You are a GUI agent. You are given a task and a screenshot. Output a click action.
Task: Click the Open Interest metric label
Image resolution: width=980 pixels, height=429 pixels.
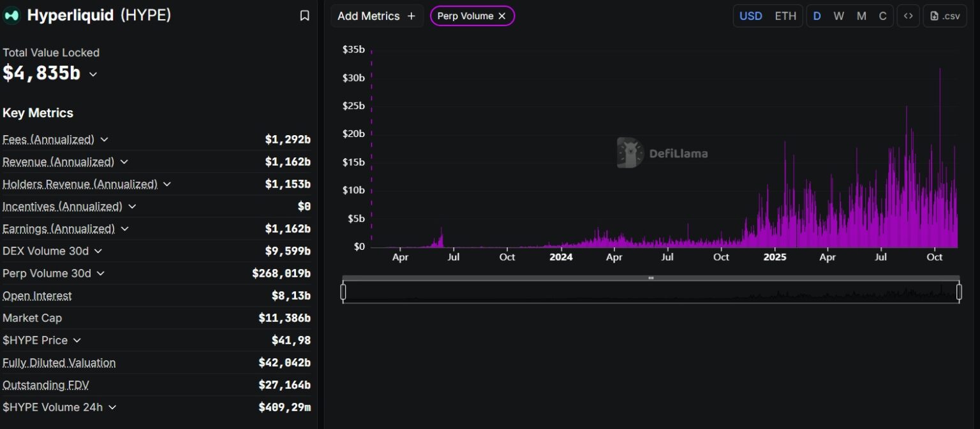coord(37,296)
